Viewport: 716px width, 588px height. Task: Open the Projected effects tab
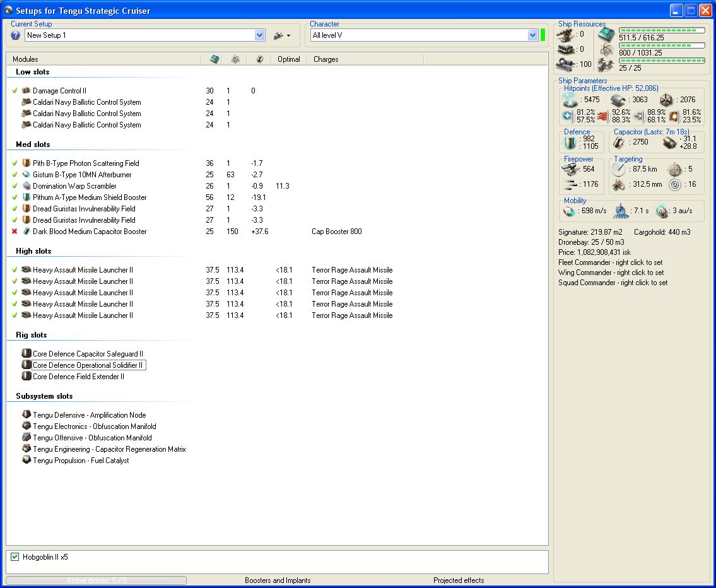point(459,580)
